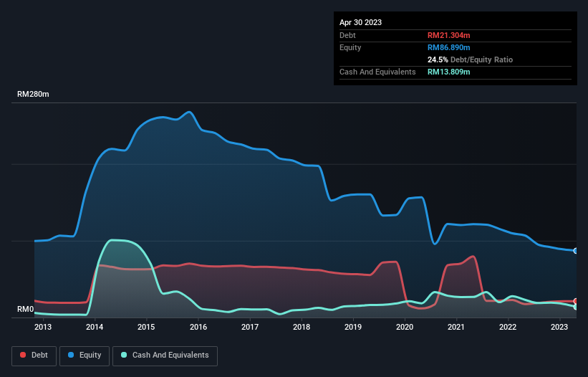Click the Equity row label in tooltip
This screenshot has width=588, height=377.
point(350,47)
